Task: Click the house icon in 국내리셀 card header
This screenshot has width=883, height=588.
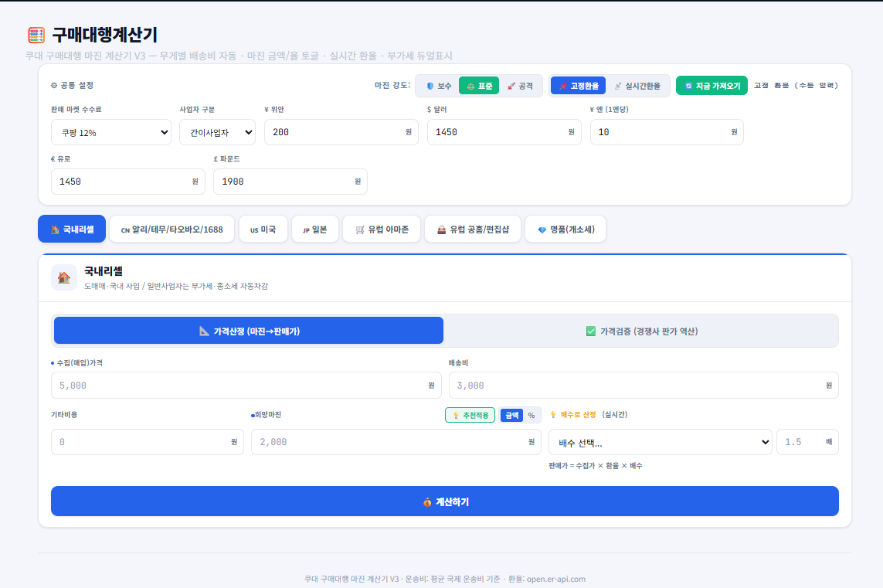Action: [64, 277]
